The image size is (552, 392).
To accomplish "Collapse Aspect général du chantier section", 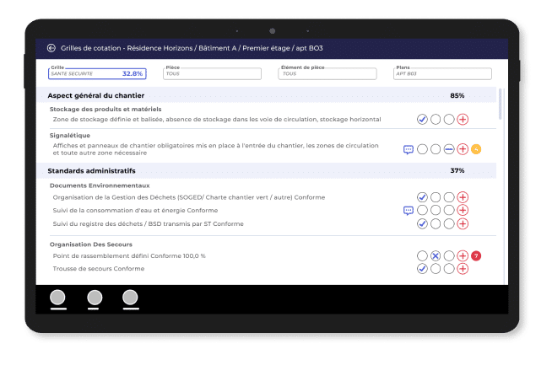I will click(267, 95).
